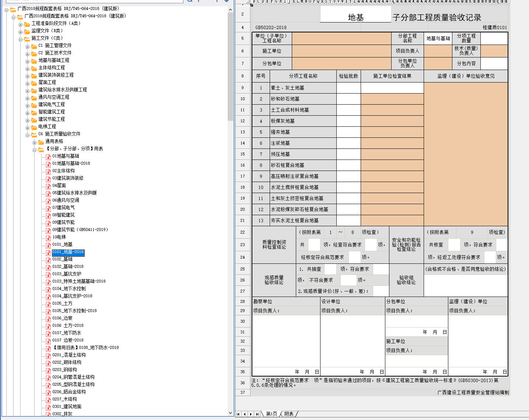Expand the C1 施工管理文件 folder
The width and height of the screenshot is (529, 420).
[x=28, y=46]
